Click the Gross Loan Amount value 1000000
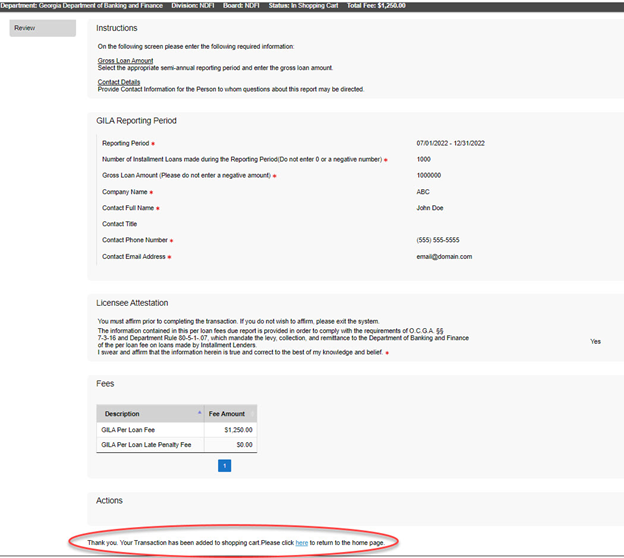 pyautogui.click(x=430, y=175)
